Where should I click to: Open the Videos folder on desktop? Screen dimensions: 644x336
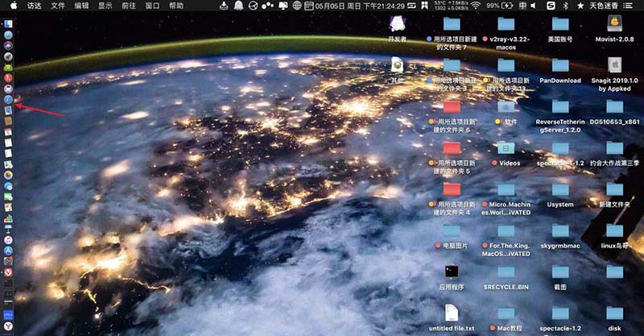(x=506, y=148)
